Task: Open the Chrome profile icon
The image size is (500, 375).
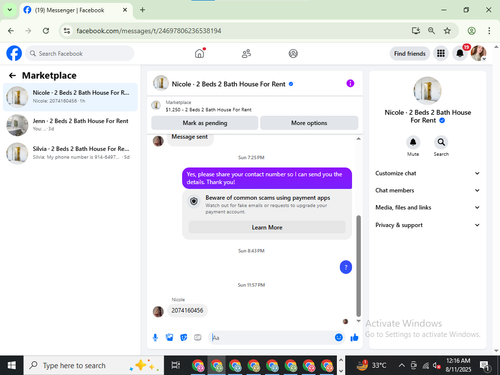Action: point(471,31)
